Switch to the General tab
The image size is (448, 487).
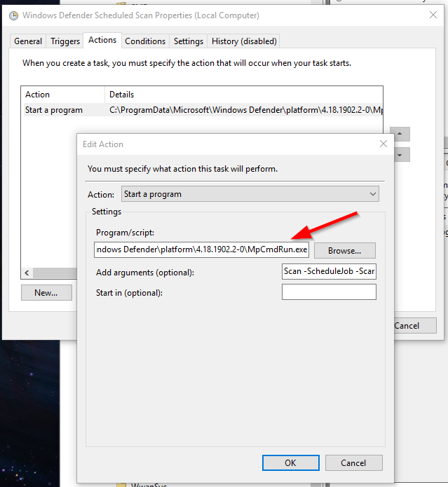pos(28,41)
